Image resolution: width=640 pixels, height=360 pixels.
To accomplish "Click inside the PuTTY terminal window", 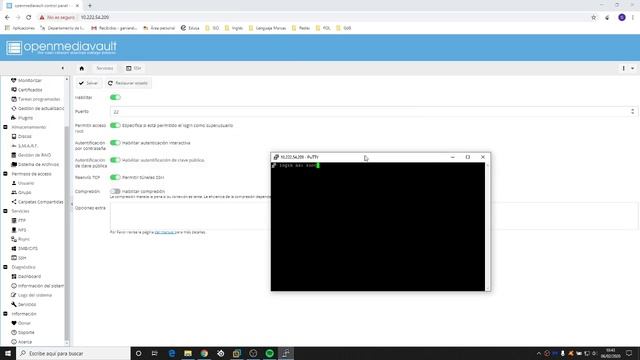I will 378,227.
